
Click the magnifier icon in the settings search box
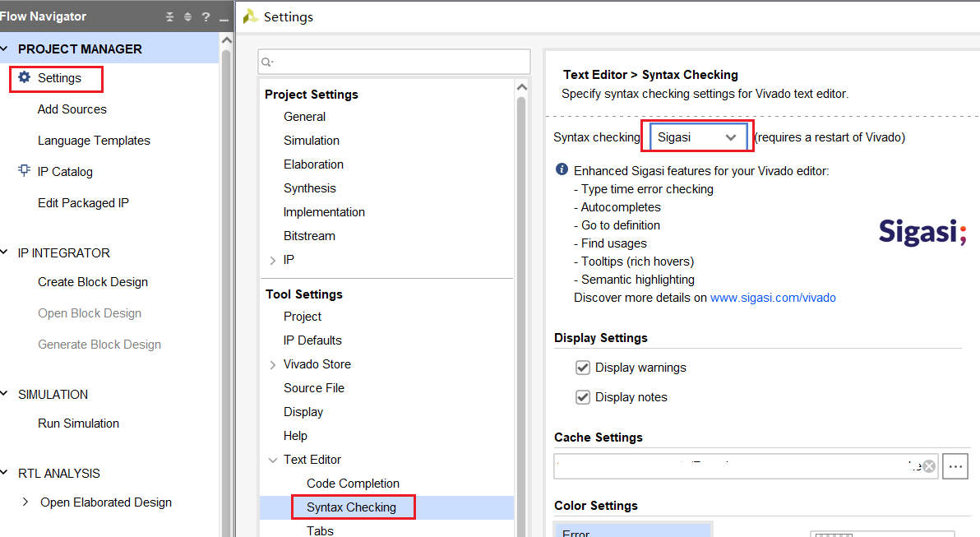point(267,62)
